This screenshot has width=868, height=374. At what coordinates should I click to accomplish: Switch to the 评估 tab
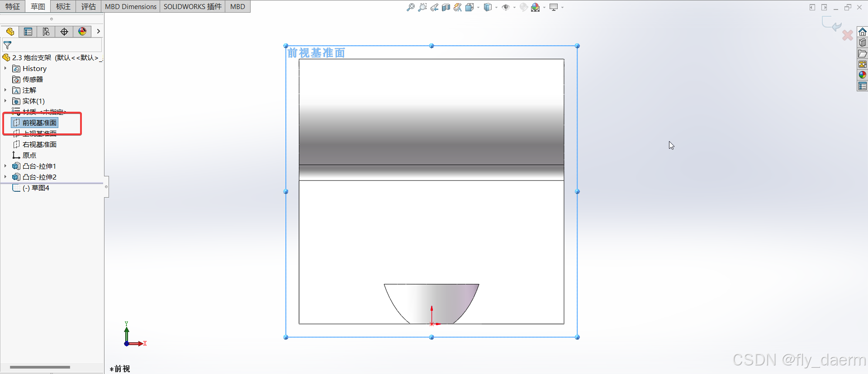[x=89, y=6]
